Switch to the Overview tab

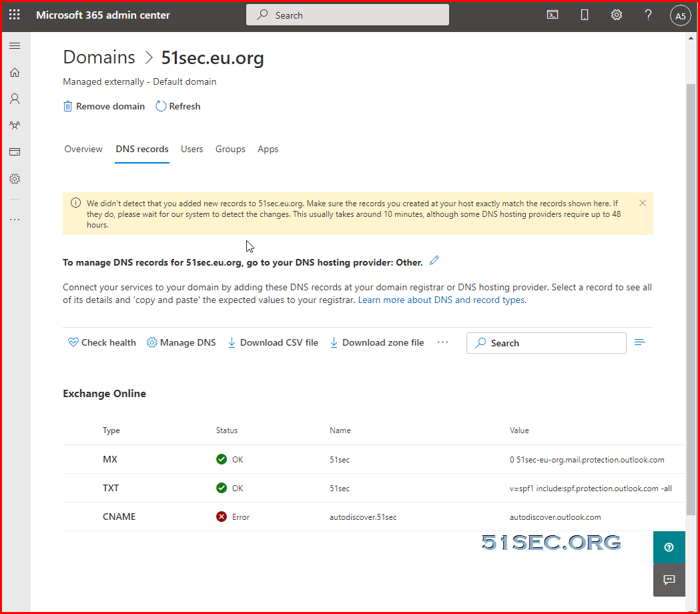click(x=83, y=149)
